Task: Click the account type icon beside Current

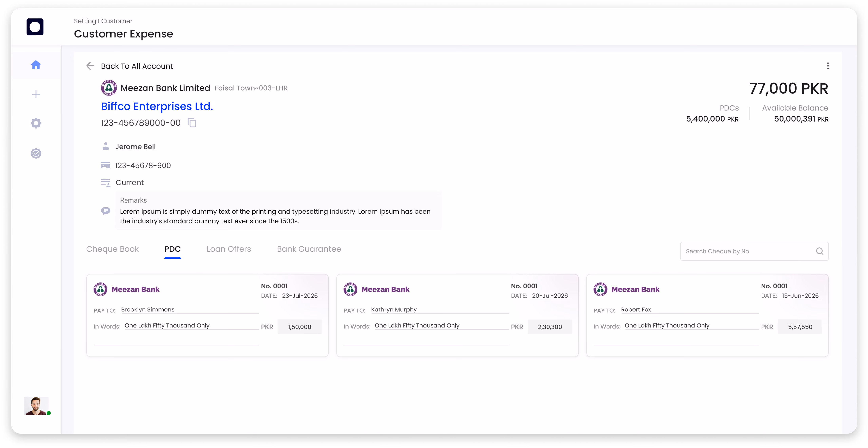Action: click(x=106, y=182)
